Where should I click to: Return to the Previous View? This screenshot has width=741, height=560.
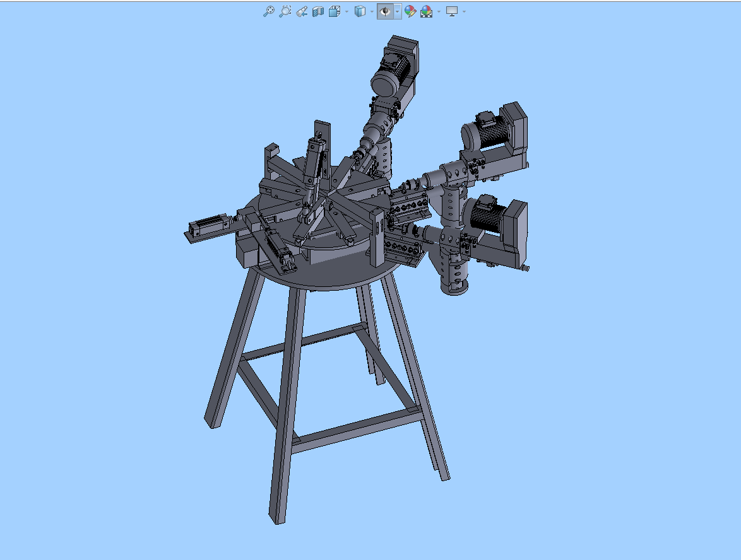(302, 11)
